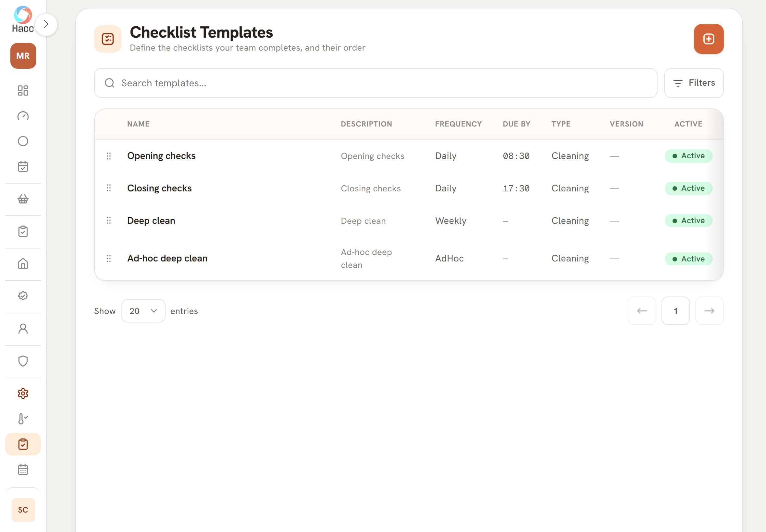Open the entries-per-page dropdown showing 20
The image size is (766, 532).
(143, 311)
